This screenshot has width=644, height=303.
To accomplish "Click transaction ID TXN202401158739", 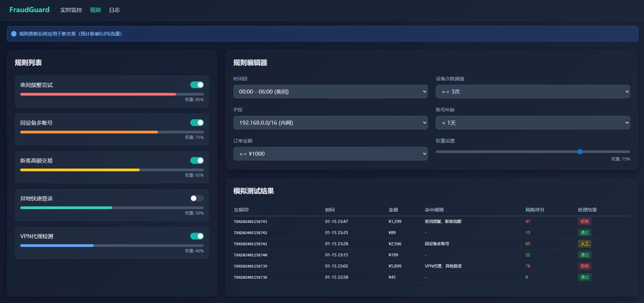I will pos(250,266).
